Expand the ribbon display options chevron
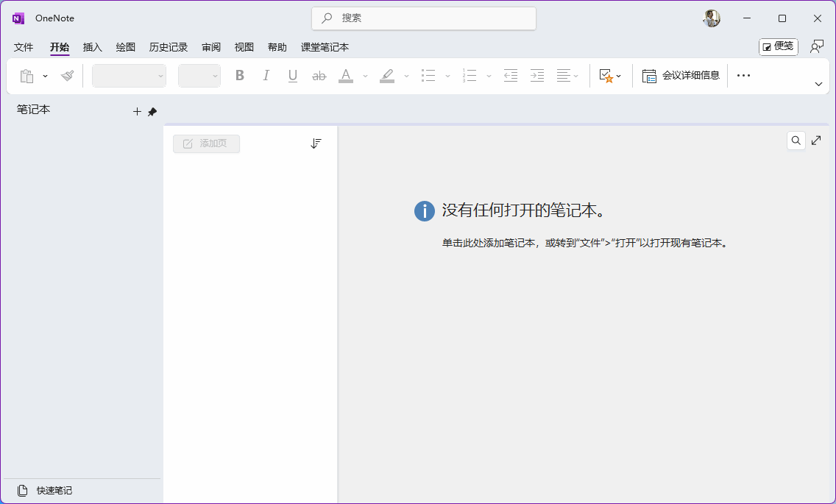This screenshot has width=836, height=504. pyautogui.click(x=818, y=85)
